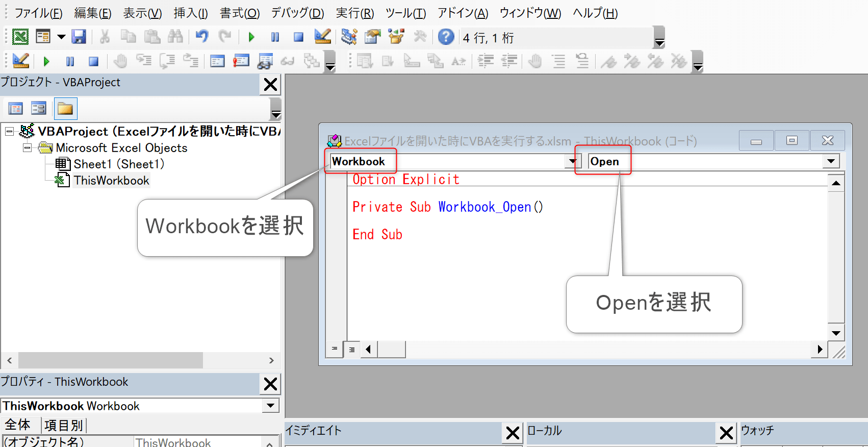Open the Workbook object dropdown
The height and width of the screenshot is (447, 868).
[572, 161]
